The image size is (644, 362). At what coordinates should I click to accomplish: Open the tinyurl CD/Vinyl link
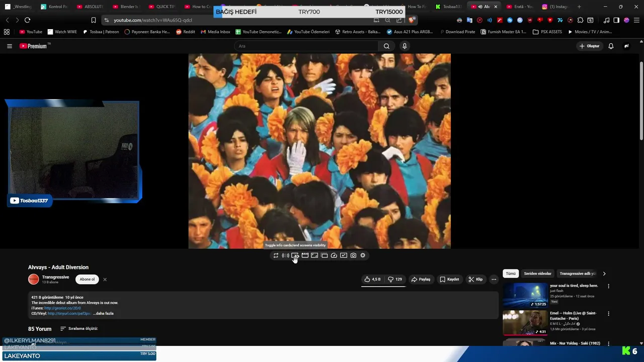pyautogui.click(x=69, y=313)
